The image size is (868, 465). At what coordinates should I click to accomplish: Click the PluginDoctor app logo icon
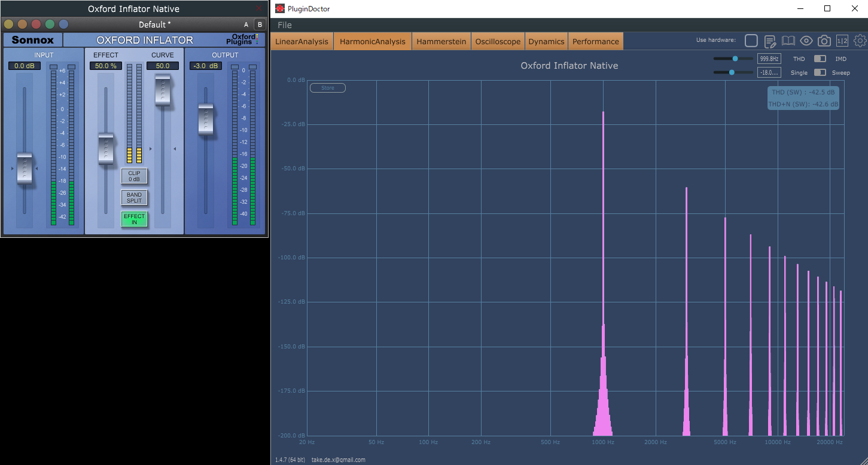(x=280, y=8)
